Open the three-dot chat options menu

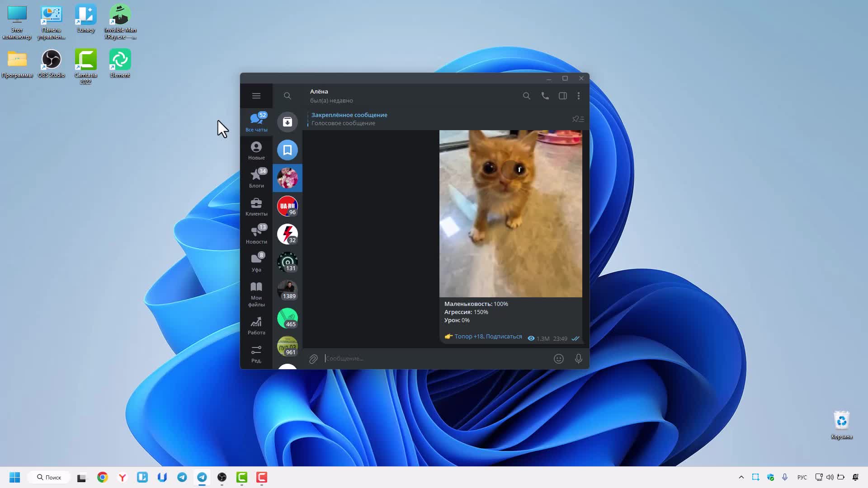click(579, 96)
